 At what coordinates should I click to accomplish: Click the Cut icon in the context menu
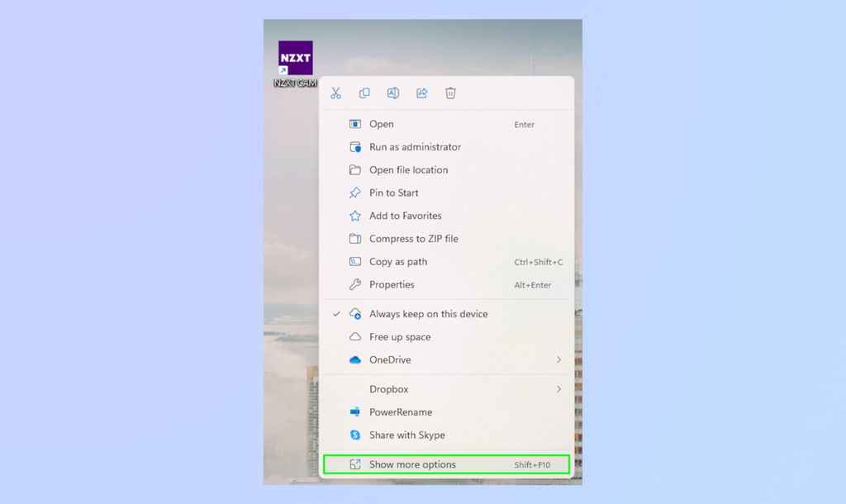335,93
